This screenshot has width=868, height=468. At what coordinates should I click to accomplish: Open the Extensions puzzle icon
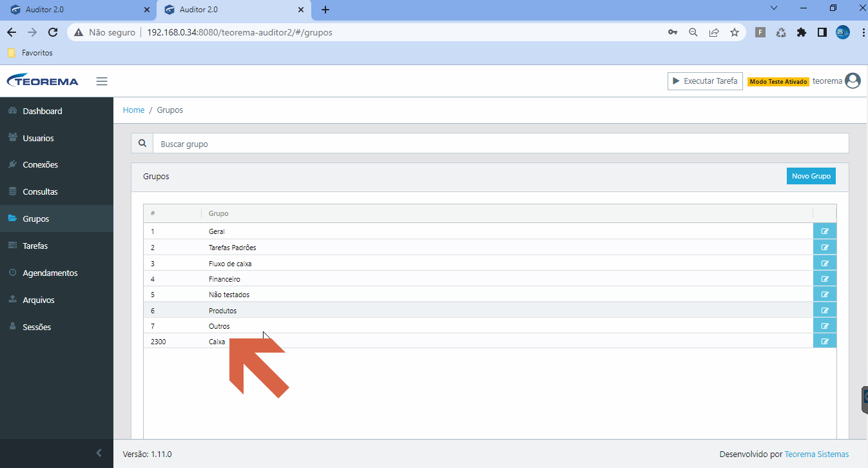click(802, 32)
